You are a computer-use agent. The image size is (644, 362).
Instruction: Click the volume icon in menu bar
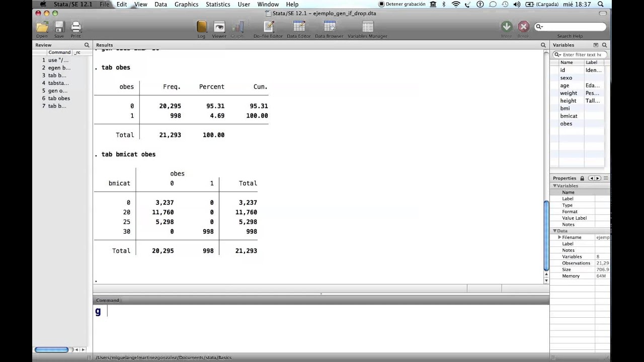click(517, 4)
